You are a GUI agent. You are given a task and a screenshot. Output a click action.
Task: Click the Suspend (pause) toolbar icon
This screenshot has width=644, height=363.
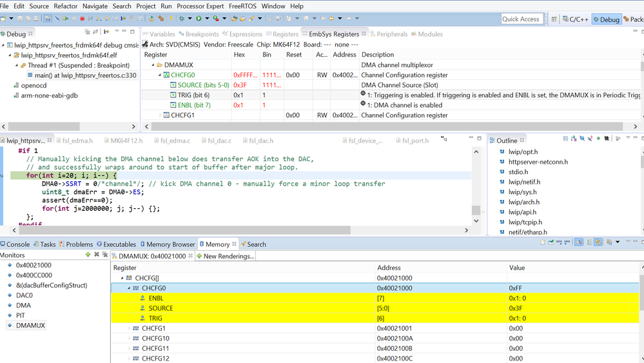(73, 19)
